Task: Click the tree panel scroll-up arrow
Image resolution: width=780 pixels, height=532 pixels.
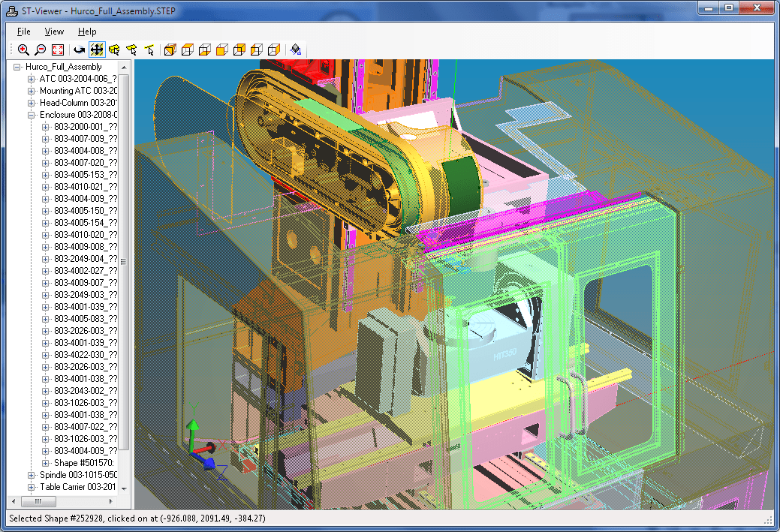Action: 124,67
